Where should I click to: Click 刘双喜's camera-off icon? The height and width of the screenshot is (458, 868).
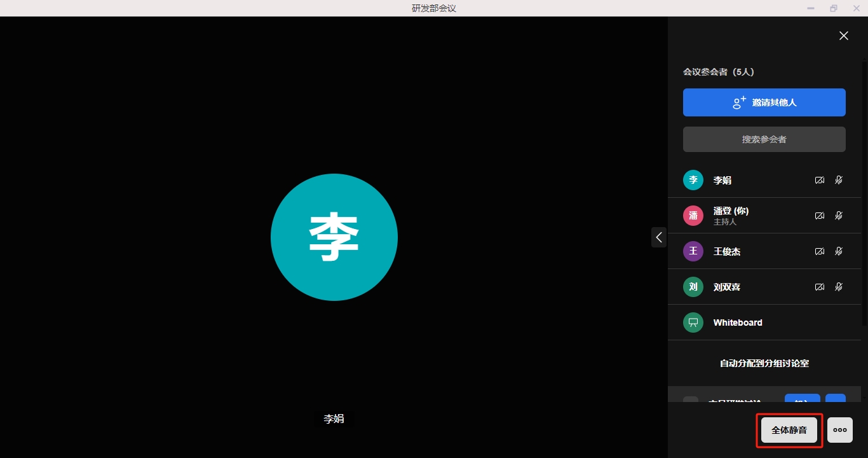click(x=820, y=287)
